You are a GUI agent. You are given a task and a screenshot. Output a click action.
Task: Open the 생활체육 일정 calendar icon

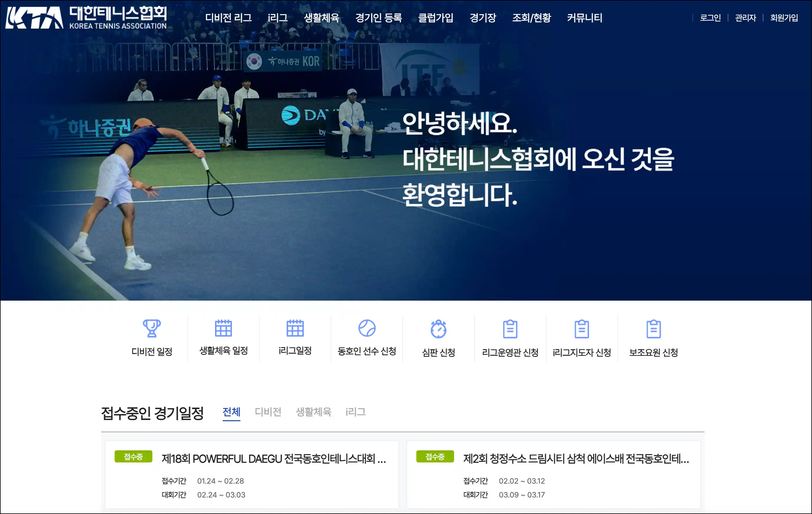[x=223, y=328]
